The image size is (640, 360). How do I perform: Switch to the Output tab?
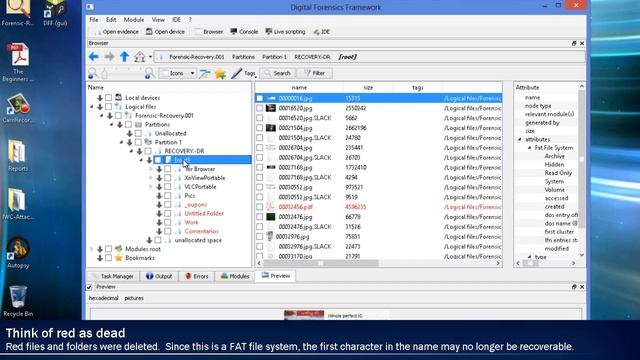(x=159, y=276)
